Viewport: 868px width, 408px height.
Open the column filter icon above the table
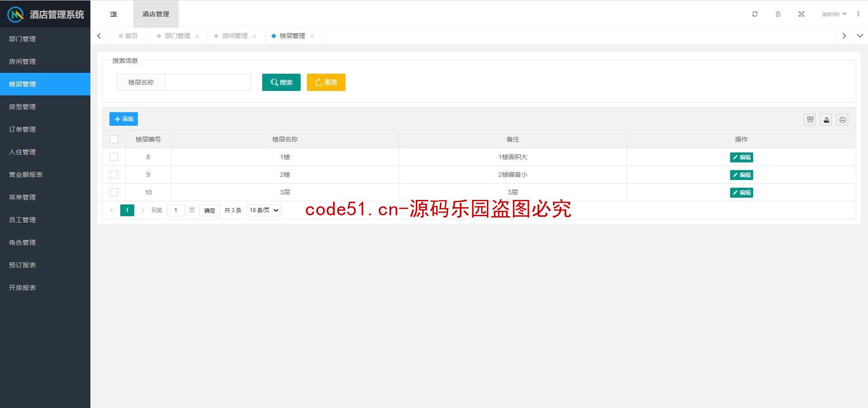tap(810, 119)
